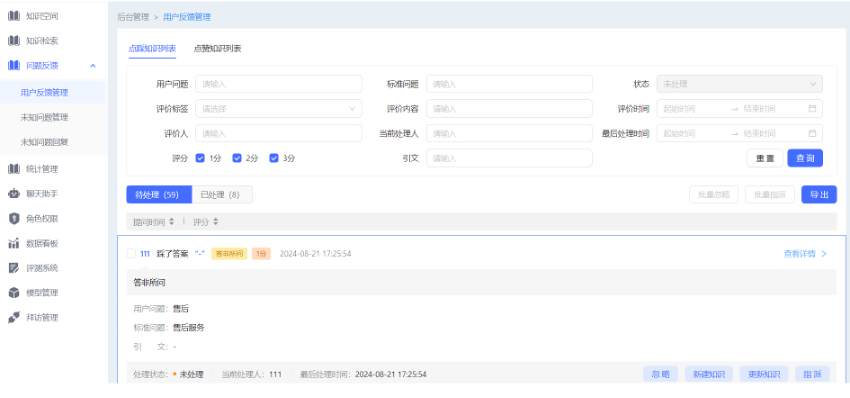This screenshot has width=850, height=398.
Task: Open 数据看板 menu item
Action: click(42, 243)
